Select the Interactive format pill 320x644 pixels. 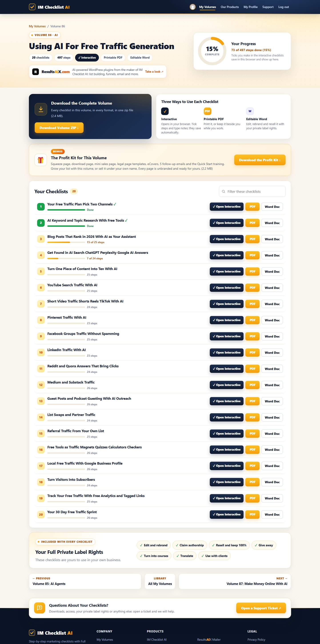[x=87, y=58]
